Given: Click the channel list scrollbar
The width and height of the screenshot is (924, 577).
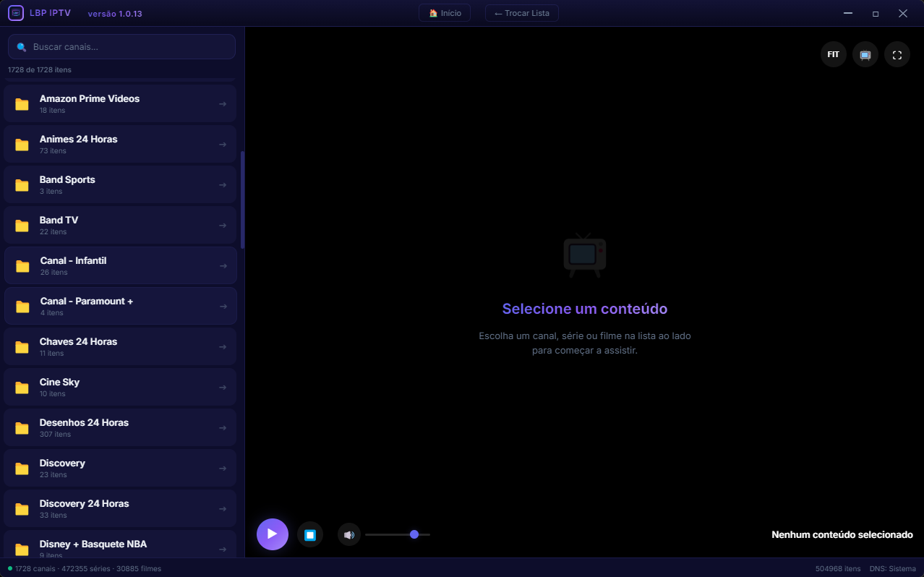Looking at the screenshot, I should click(243, 200).
